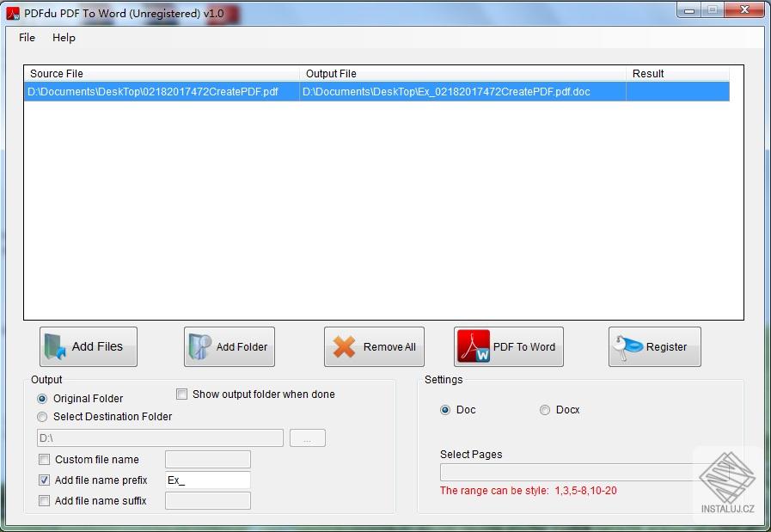The width and height of the screenshot is (771, 532).
Task: Click the file name suffix text field
Action: point(208,501)
